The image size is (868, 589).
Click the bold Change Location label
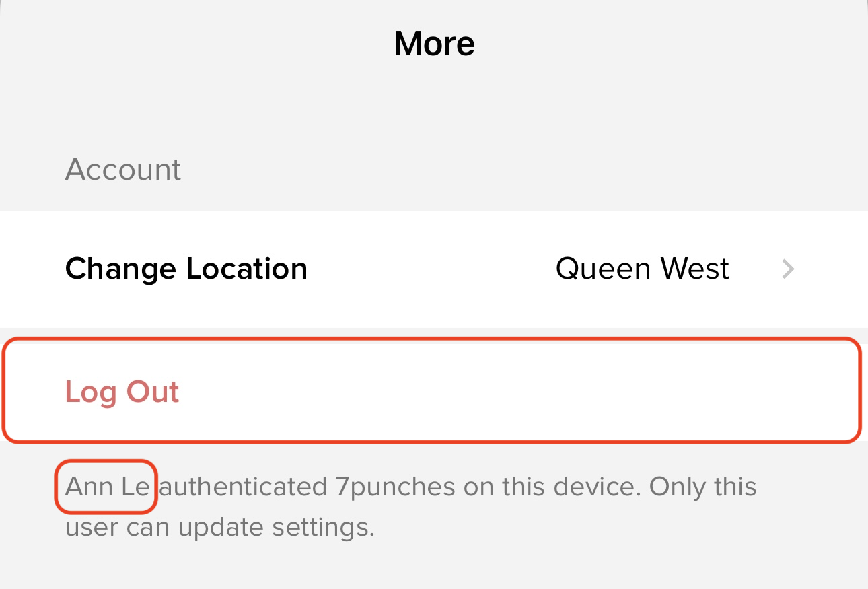click(x=186, y=269)
